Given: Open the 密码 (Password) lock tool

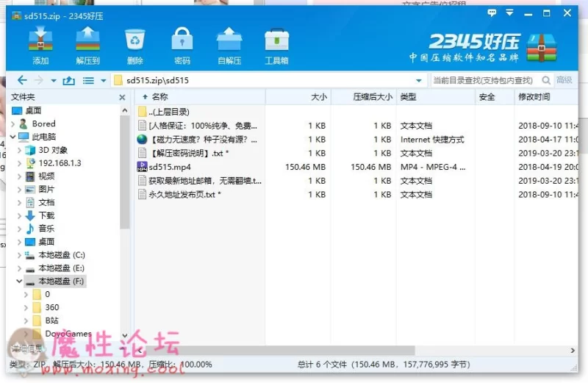Looking at the screenshot, I should tap(182, 46).
